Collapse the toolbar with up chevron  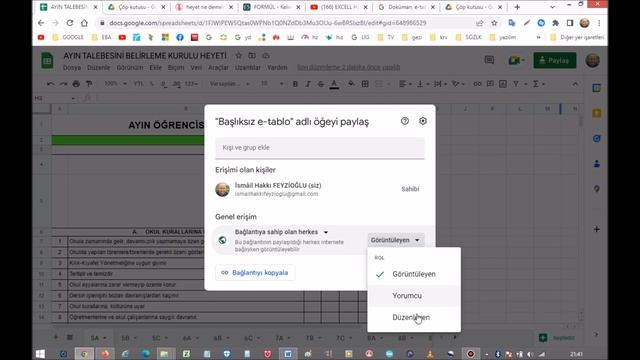(575, 84)
